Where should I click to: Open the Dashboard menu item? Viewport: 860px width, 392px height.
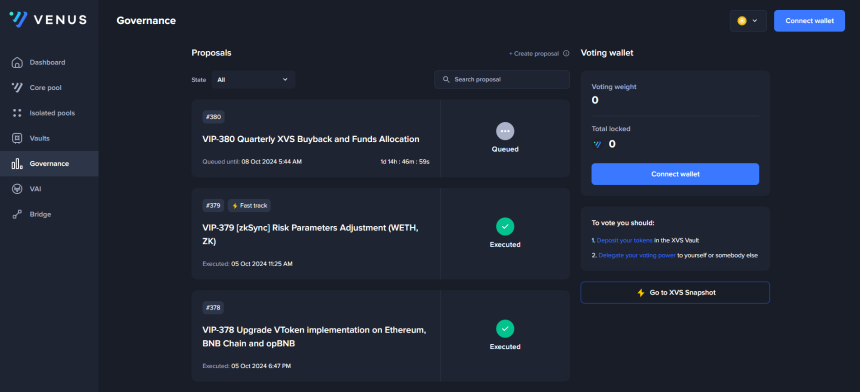pyautogui.click(x=49, y=63)
